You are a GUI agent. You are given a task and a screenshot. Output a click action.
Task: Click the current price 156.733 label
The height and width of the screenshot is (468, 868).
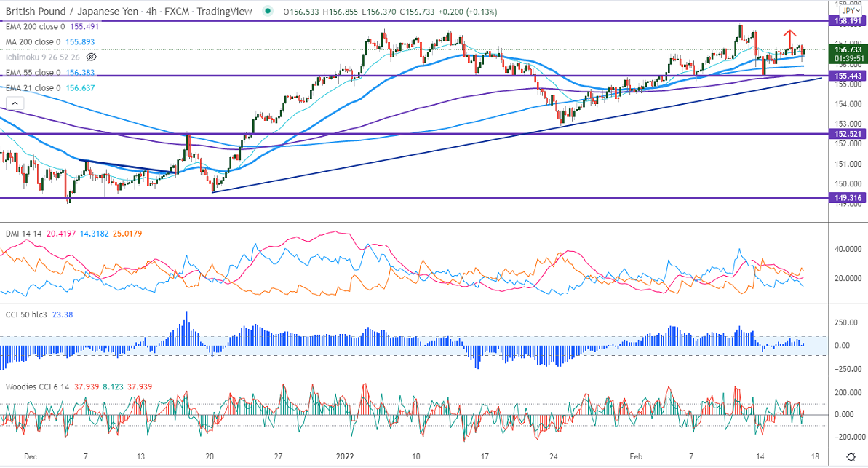point(848,50)
